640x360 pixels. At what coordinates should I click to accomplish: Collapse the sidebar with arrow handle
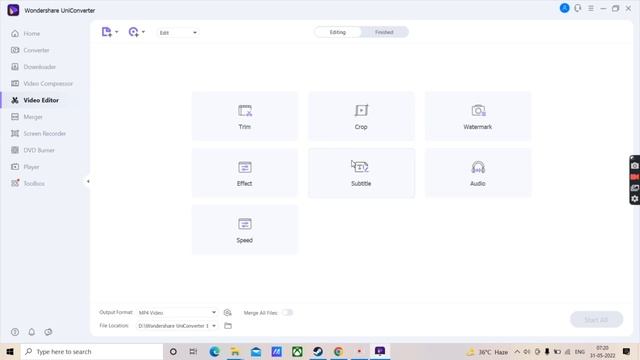pos(88,181)
